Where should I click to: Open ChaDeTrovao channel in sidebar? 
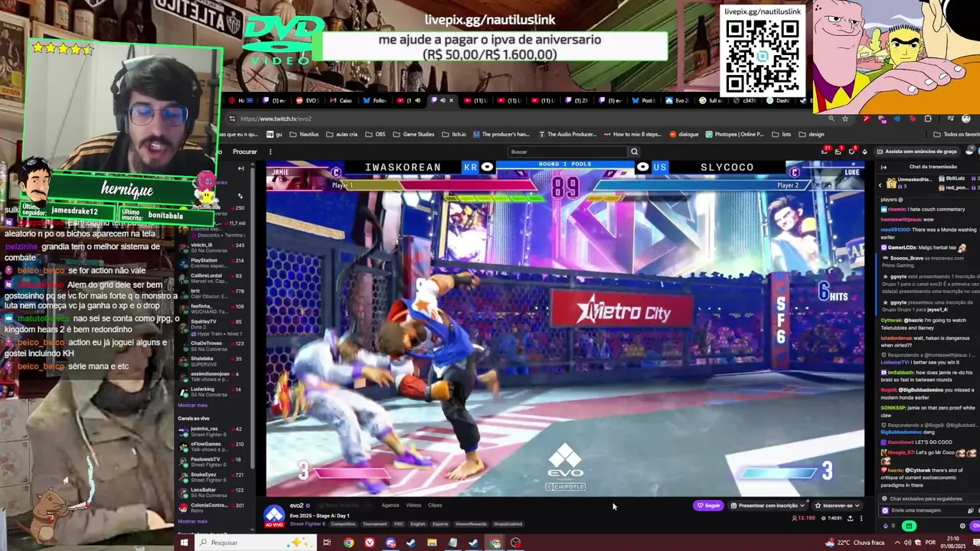[211, 346]
